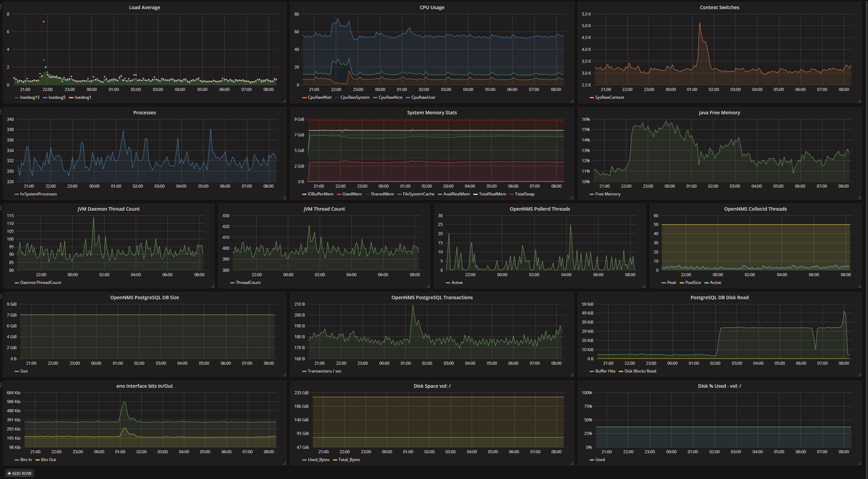Image resolution: width=868 pixels, height=479 pixels.
Task: Select the Buffer Hits legend label
Action: (x=605, y=371)
